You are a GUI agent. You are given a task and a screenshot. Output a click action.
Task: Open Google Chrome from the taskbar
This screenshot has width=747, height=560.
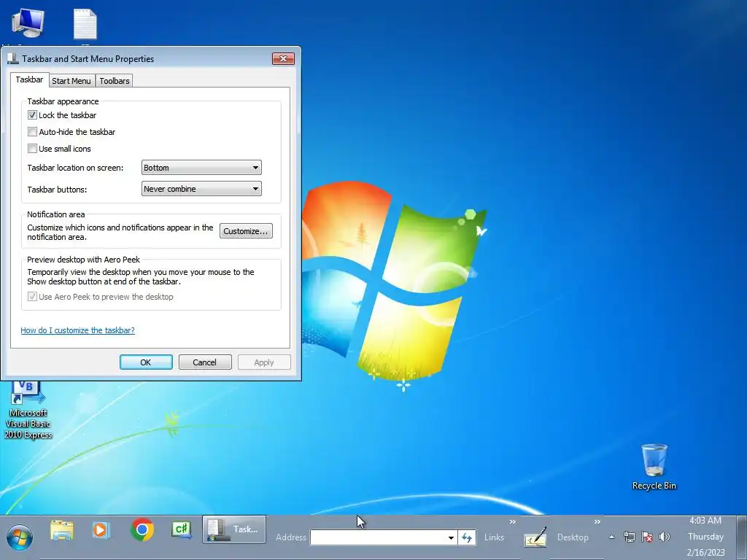142,530
